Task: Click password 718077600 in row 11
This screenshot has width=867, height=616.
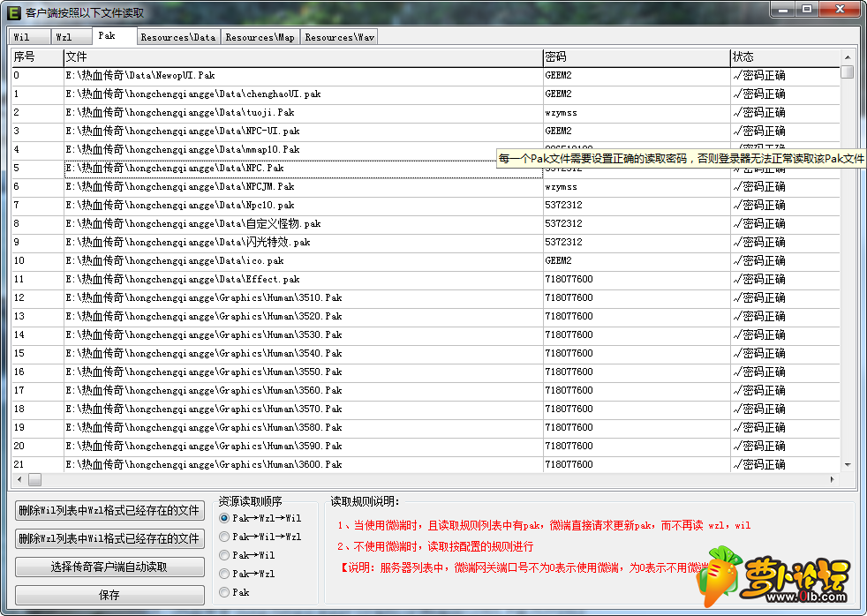Action: (569, 279)
